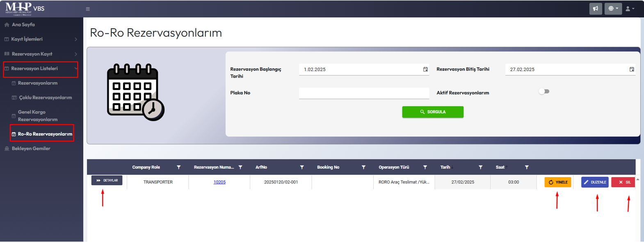This screenshot has width=644, height=242.
Task: Open the language globe dropdown
Action: 613,9
